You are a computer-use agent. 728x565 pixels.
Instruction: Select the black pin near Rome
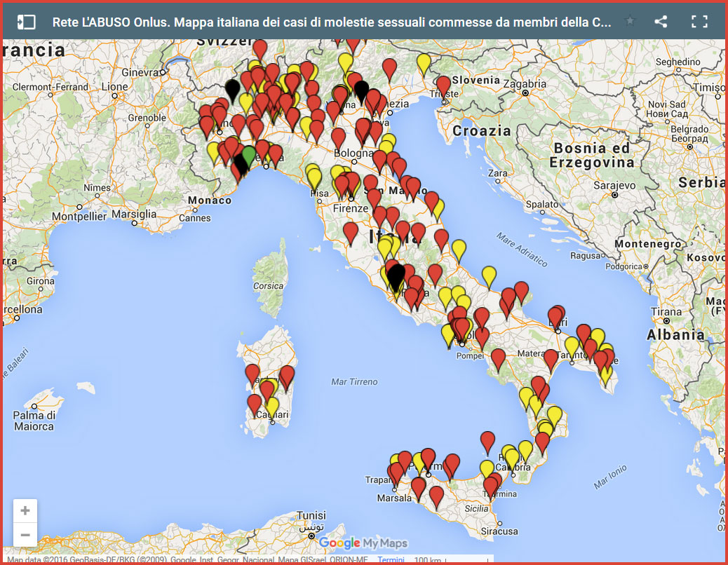pyautogui.click(x=396, y=277)
